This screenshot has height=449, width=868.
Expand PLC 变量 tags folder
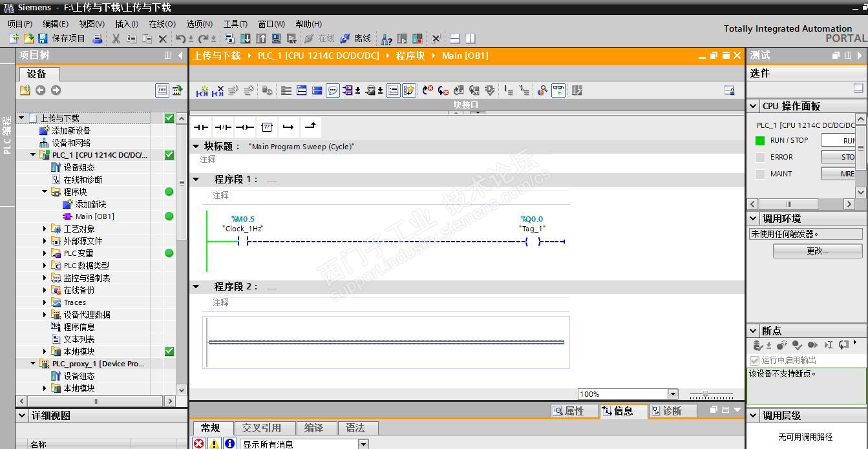click(45, 253)
